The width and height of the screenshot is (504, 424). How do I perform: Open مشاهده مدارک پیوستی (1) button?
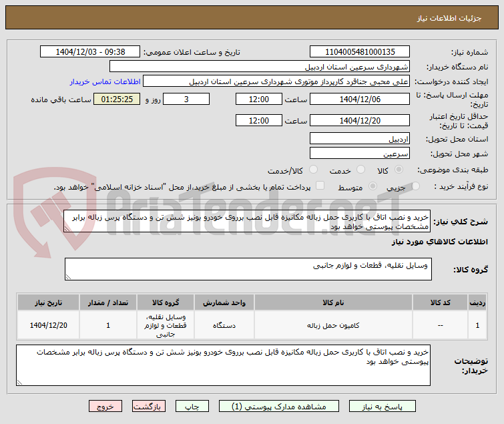278,407
